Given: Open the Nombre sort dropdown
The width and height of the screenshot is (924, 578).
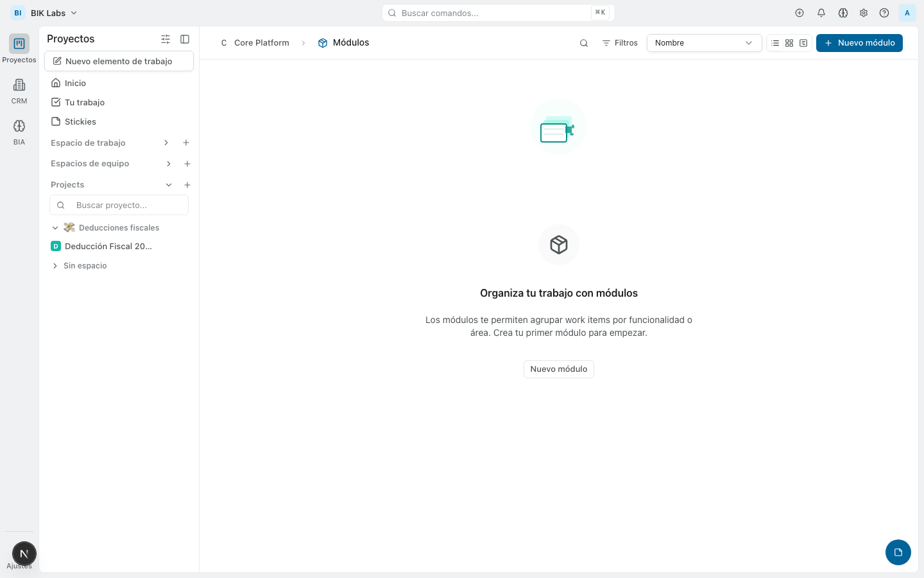Looking at the screenshot, I should pos(704,43).
